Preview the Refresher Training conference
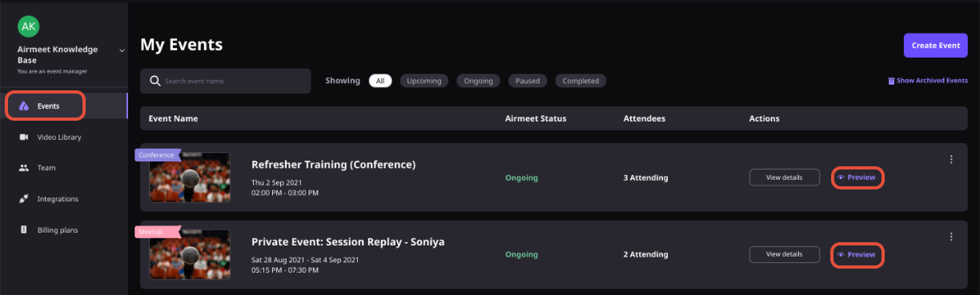The image size is (980, 295). point(857,177)
